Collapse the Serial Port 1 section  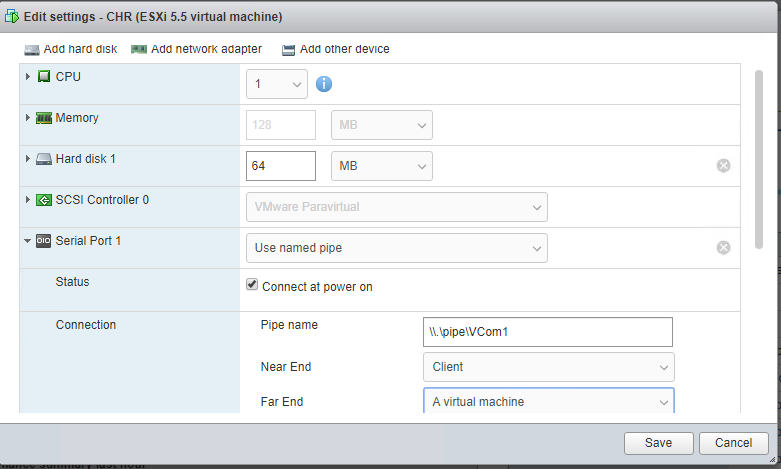(x=28, y=241)
